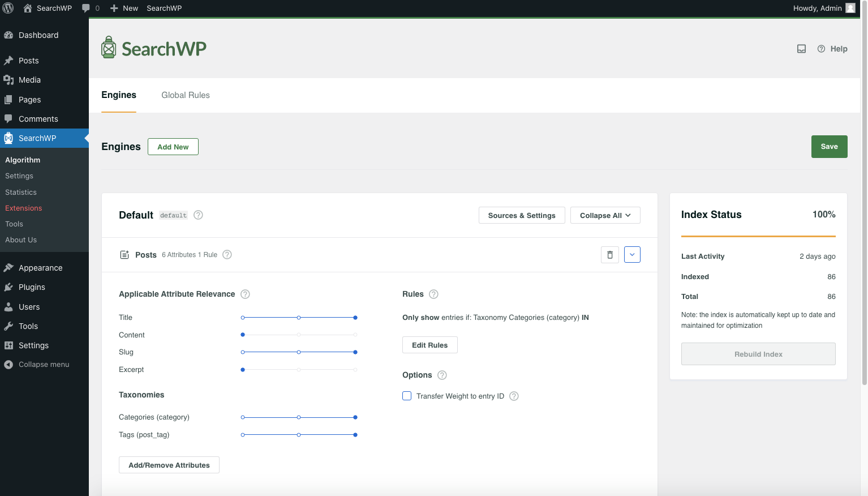868x496 pixels.
Task: Click help icon beside Applicable Attribute Relevance
Action: (x=245, y=294)
